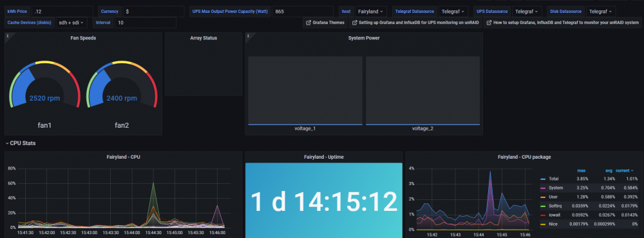Open the UPS Datasource dropdown

(527, 12)
